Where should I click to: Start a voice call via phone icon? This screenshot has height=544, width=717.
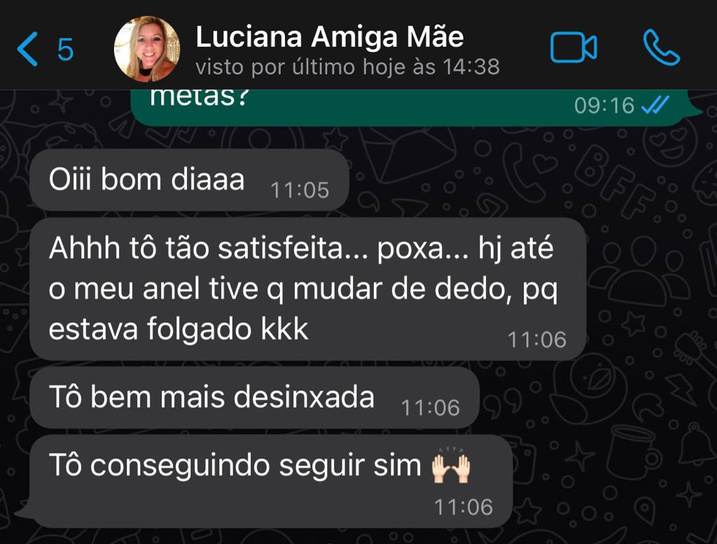(x=661, y=47)
